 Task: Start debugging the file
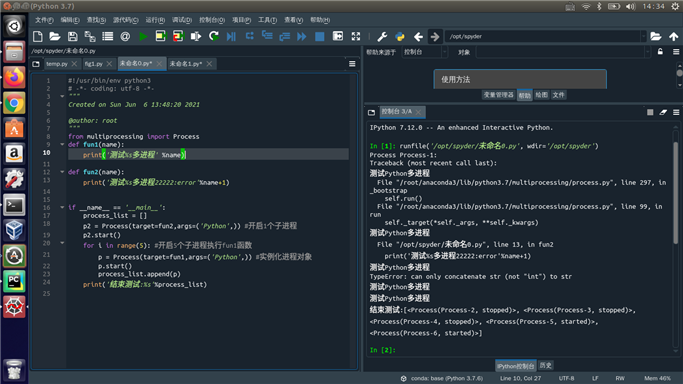pos(231,37)
